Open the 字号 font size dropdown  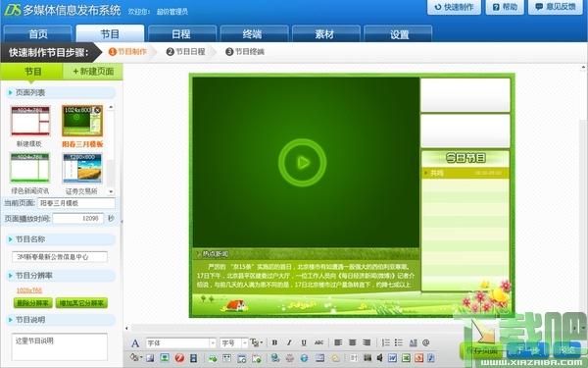(x=233, y=342)
